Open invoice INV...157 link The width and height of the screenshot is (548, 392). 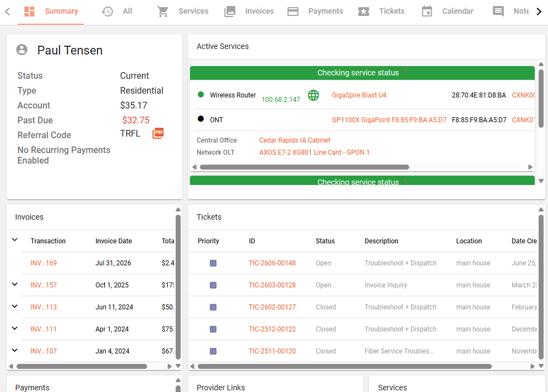(x=44, y=285)
